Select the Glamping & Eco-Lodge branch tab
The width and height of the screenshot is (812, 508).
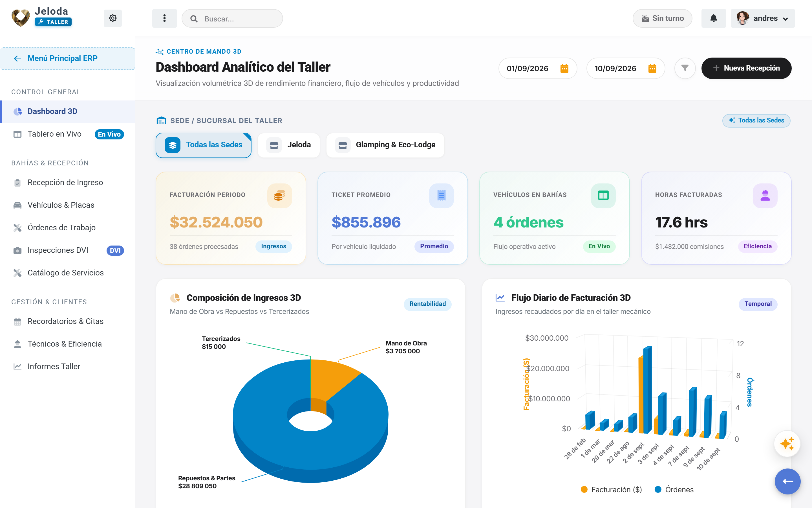coord(385,145)
